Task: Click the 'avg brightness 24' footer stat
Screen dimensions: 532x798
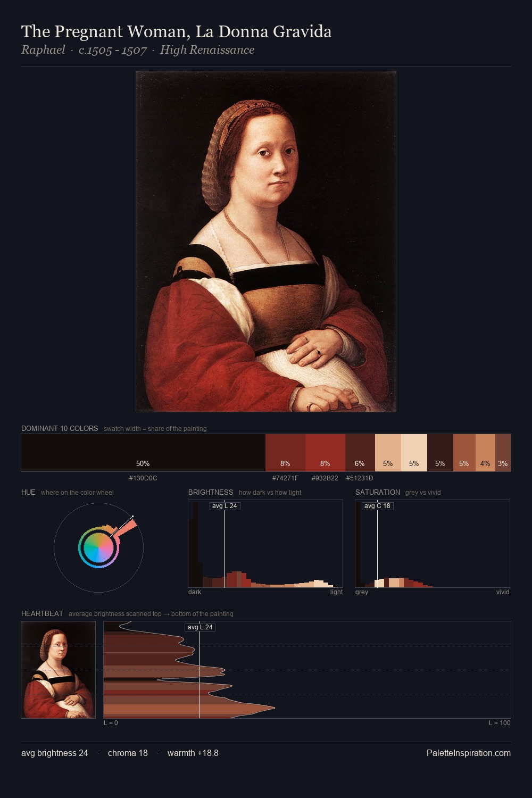Action: (55, 753)
